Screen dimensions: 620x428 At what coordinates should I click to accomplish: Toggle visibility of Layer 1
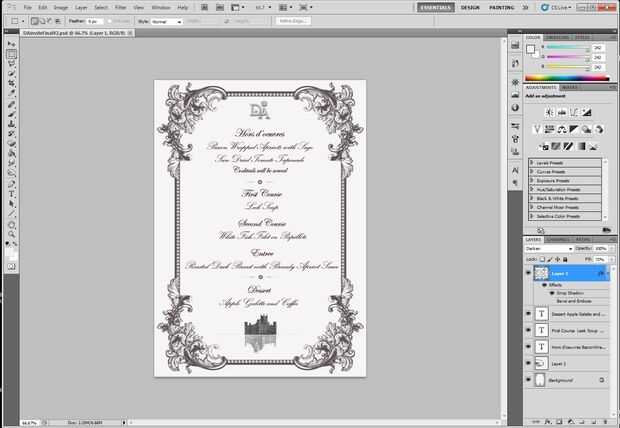point(529,363)
